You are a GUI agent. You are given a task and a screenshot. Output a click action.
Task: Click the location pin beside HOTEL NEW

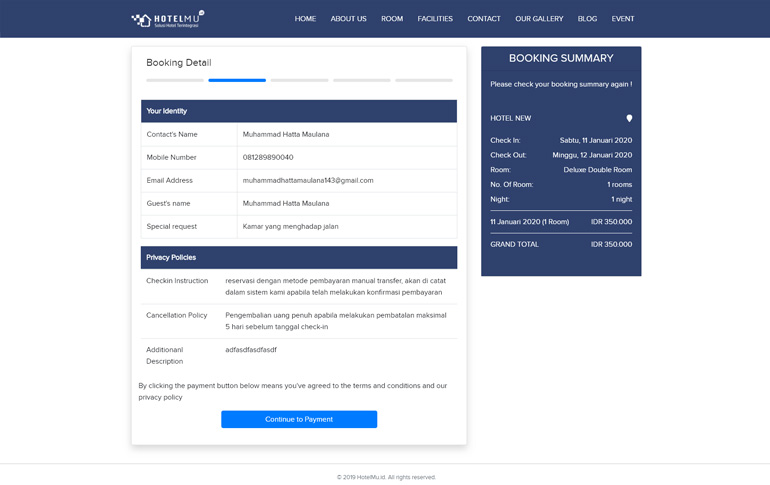pos(629,118)
